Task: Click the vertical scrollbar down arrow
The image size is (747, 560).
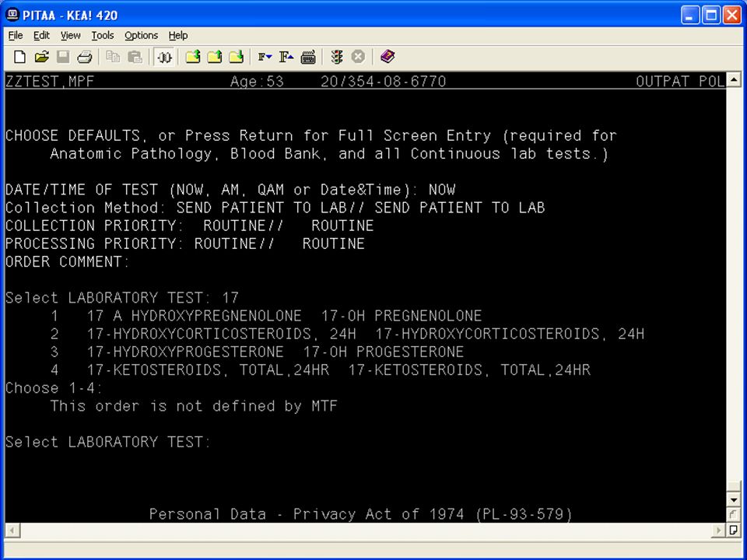Action: (734, 500)
